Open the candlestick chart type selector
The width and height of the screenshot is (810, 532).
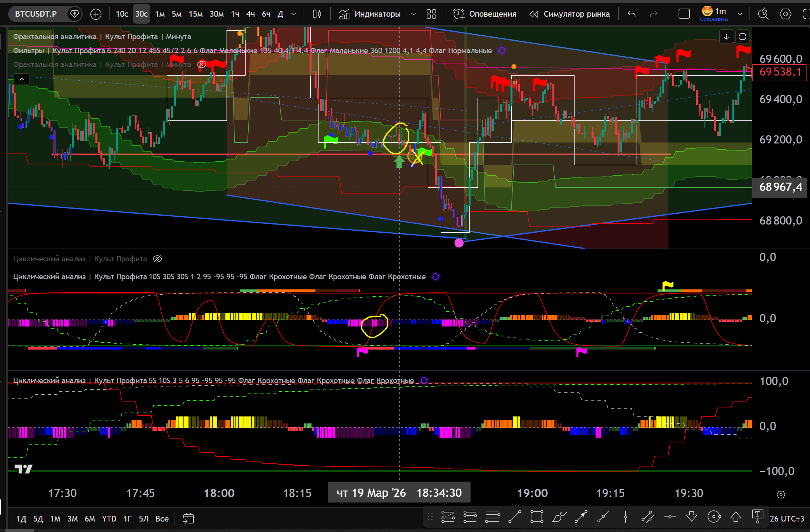pyautogui.click(x=317, y=14)
